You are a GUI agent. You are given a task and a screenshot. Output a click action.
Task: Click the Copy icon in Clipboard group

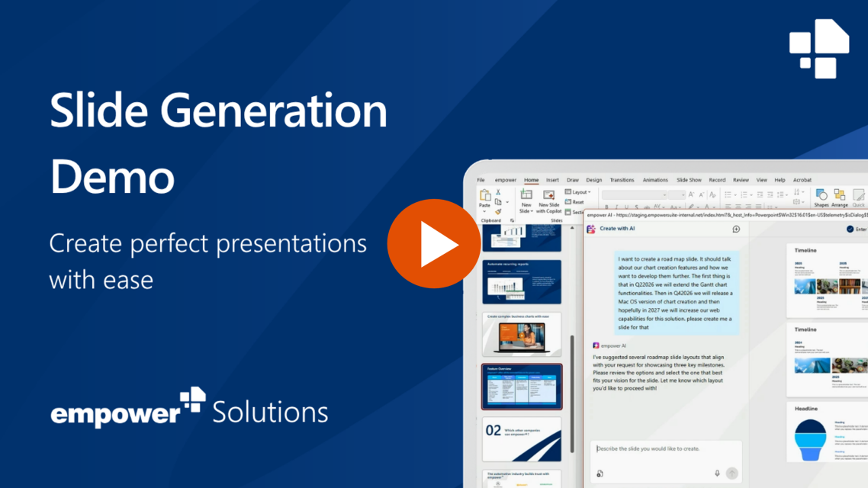pyautogui.click(x=497, y=202)
